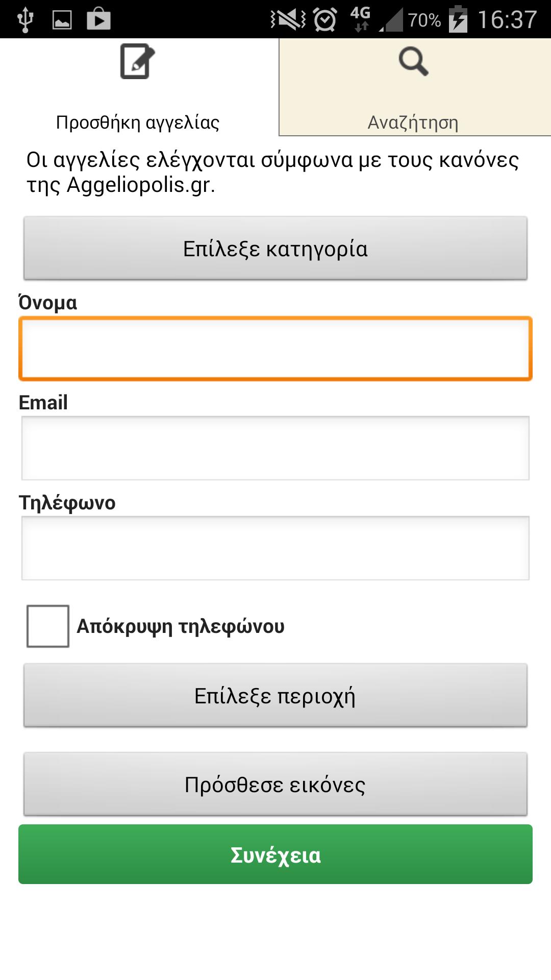This screenshot has width=551, height=980.
Task: Toggle the hide phone number option
Action: [48, 626]
